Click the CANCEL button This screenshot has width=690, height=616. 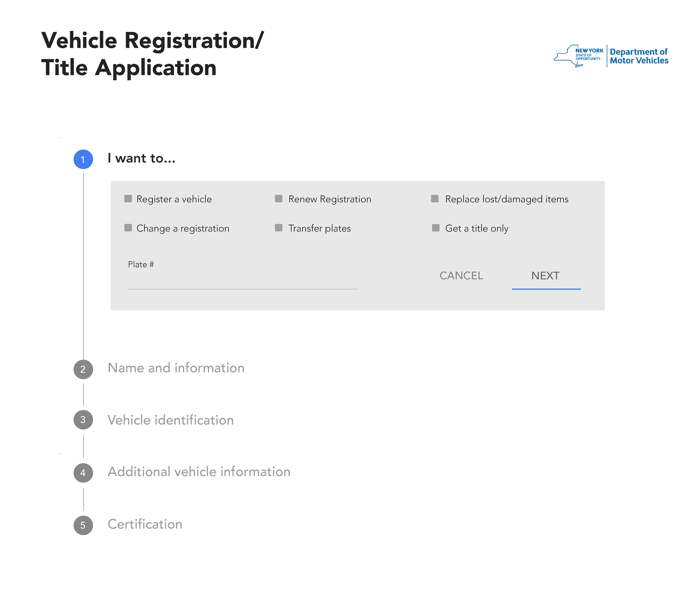point(461,276)
